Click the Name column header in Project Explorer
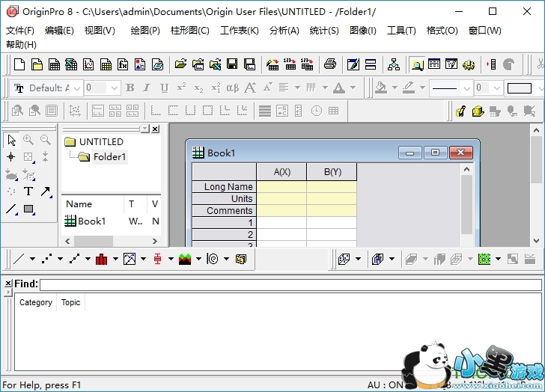The image size is (545, 392). tap(93, 203)
